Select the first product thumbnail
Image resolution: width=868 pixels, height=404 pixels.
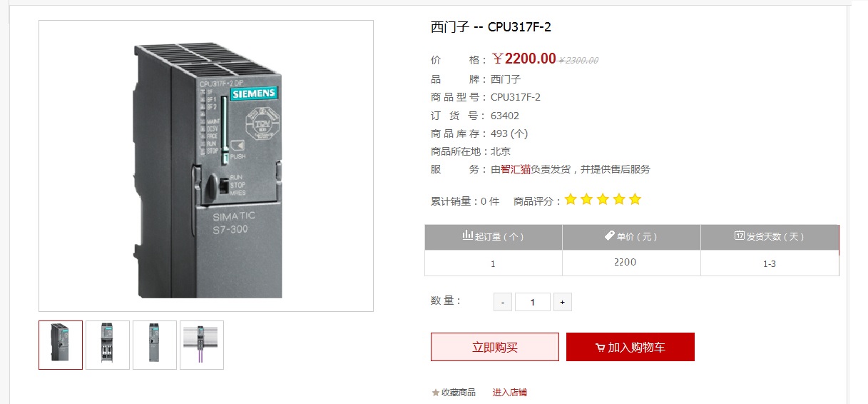point(61,345)
